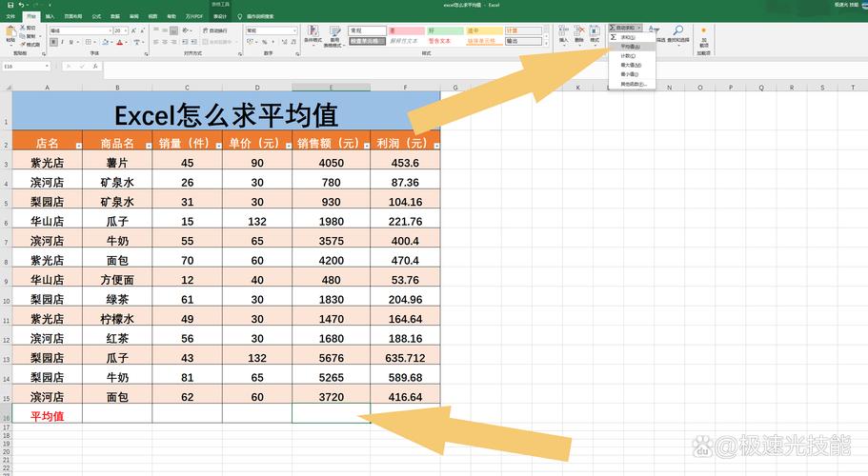Click the increase indent icon

[193, 42]
